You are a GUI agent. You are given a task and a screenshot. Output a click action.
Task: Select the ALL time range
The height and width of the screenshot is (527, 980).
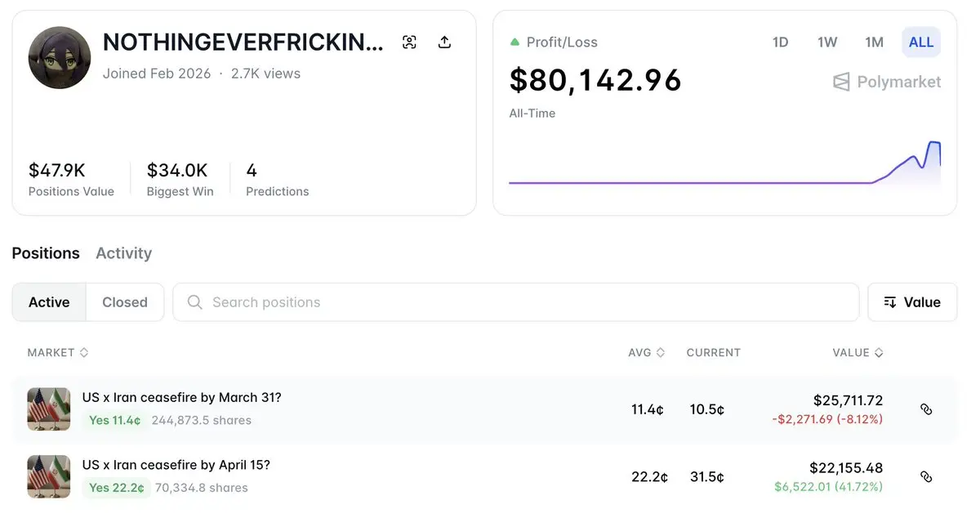pos(920,42)
